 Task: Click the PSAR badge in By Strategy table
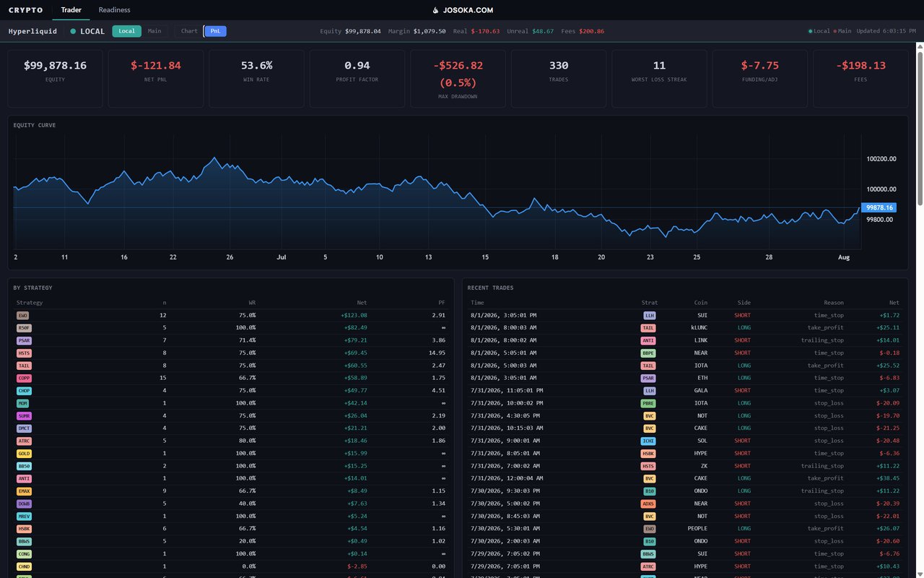click(x=24, y=340)
